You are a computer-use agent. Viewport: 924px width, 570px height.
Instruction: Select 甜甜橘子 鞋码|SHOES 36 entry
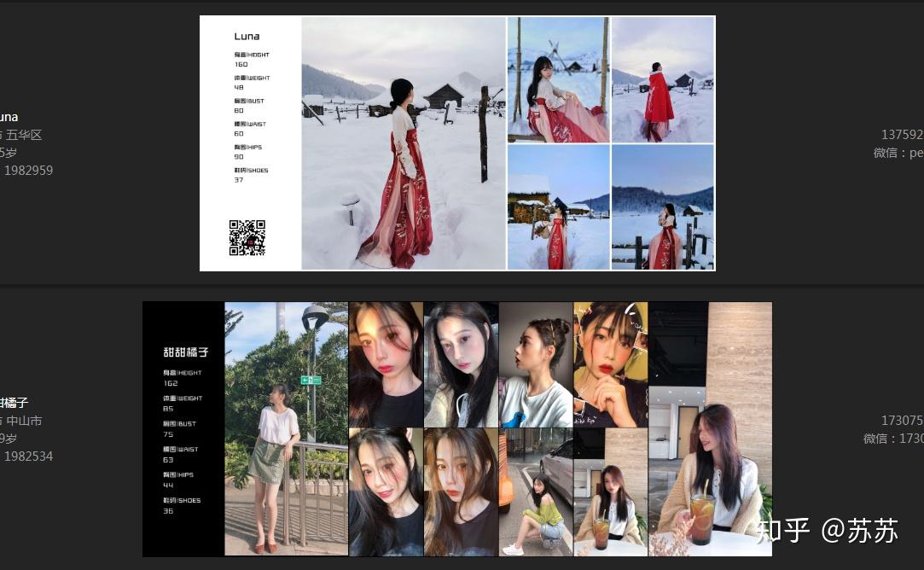click(x=182, y=505)
